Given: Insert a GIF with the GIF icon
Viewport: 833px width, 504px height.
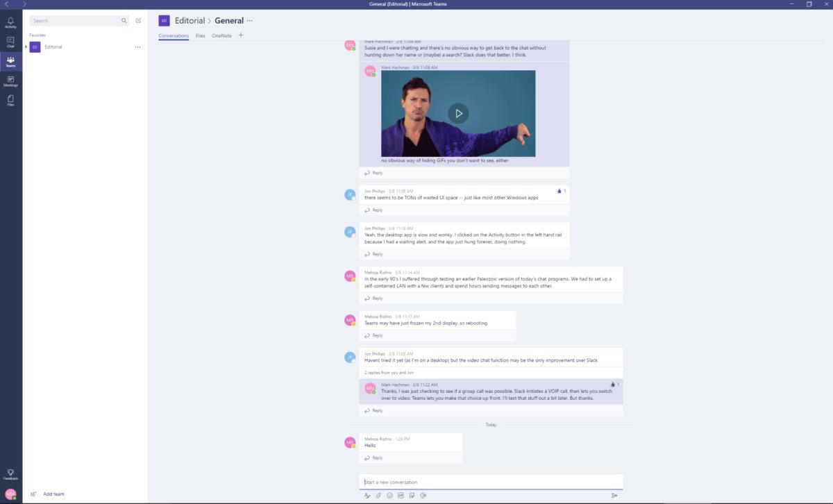Looking at the screenshot, I should tap(401, 495).
